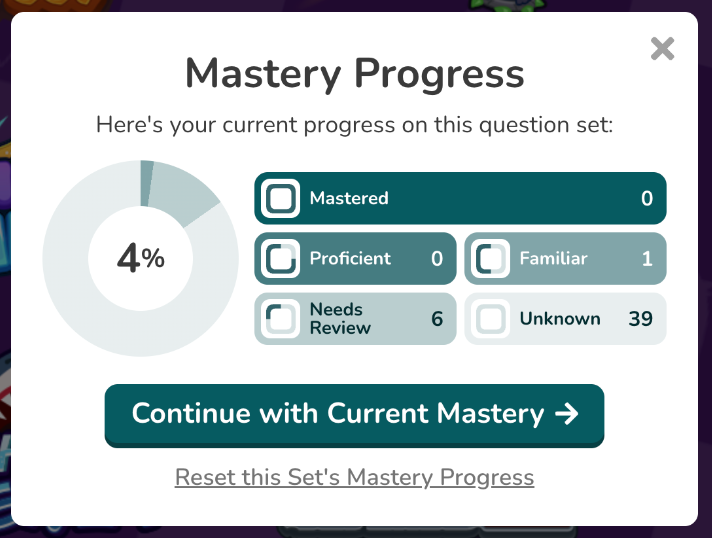Click the Familiar level square icon
Viewport: 712px width, 538px height.
[491, 259]
